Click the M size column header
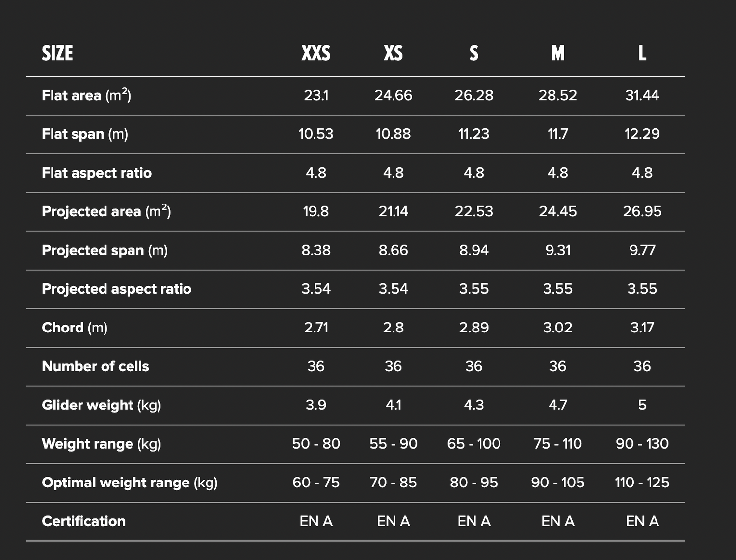 point(558,53)
